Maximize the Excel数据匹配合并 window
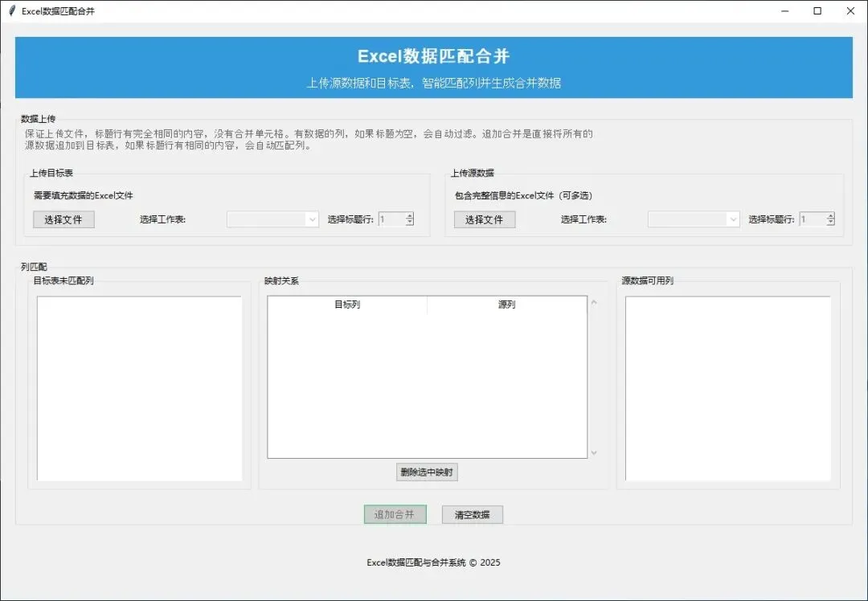 [x=817, y=11]
